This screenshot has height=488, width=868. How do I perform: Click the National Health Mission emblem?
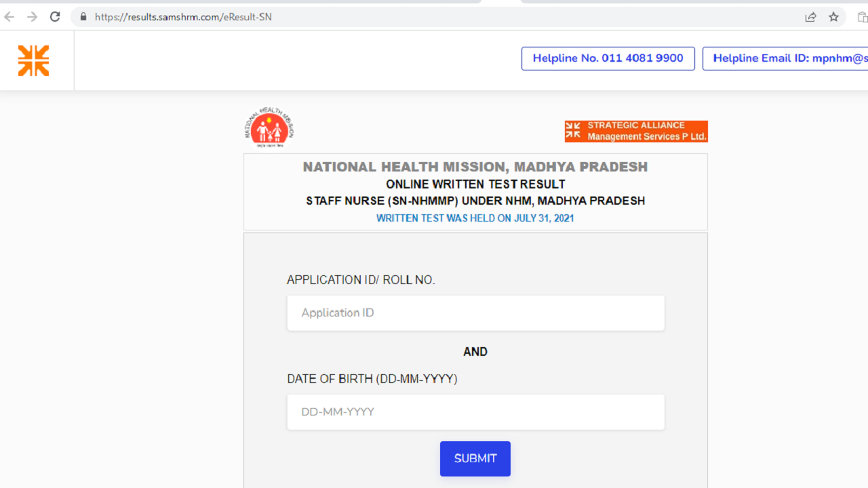point(269,127)
